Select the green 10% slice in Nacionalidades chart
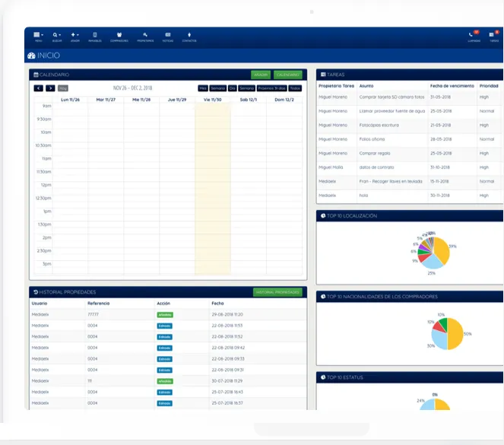Viewport: 504px width, 445px height. tap(444, 323)
